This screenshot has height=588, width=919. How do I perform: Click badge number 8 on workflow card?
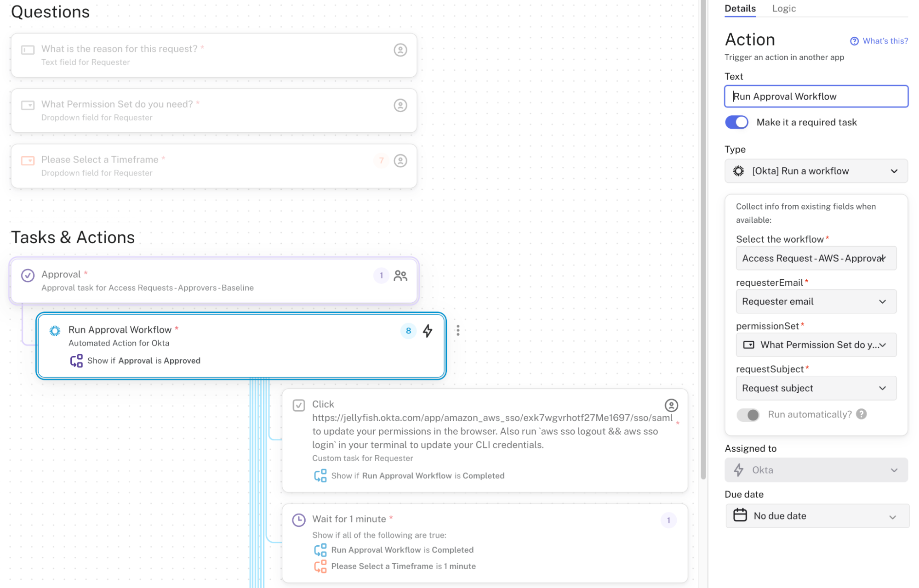(408, 331)
